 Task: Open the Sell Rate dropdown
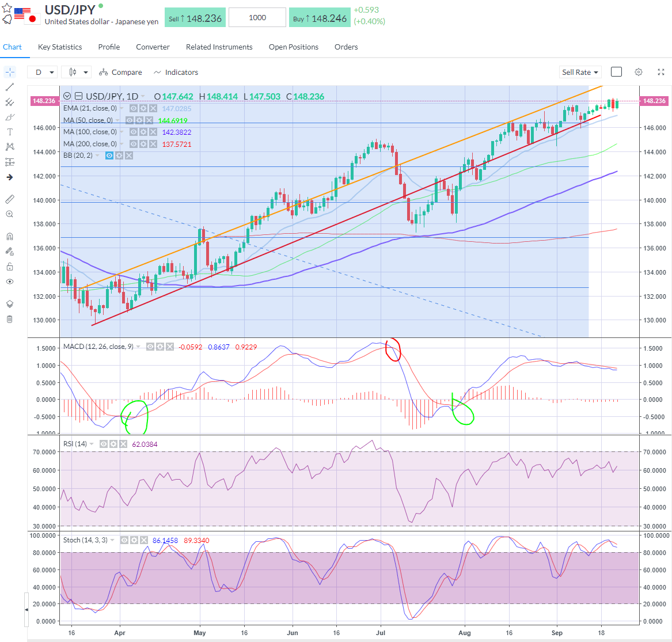pos(580,72)
